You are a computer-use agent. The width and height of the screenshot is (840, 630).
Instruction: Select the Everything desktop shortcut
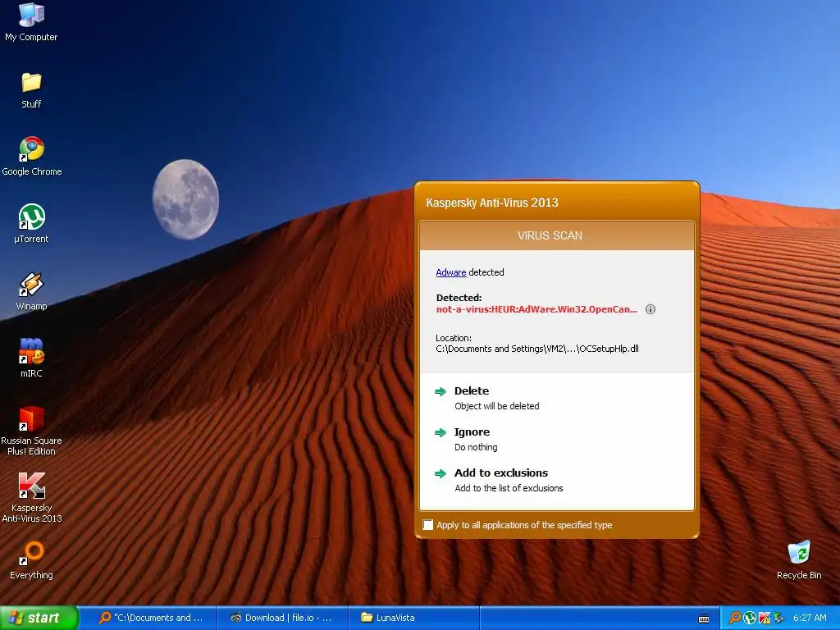[x=32, y=560]
